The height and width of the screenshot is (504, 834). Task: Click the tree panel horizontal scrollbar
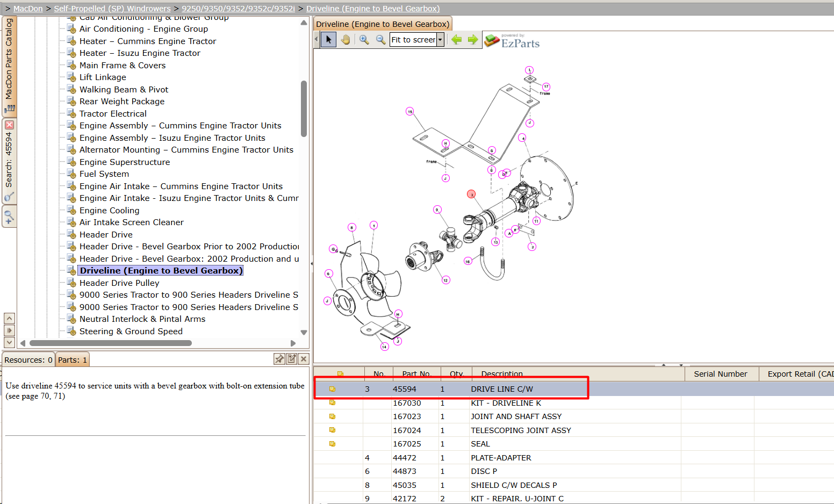[x=111, y=343]
